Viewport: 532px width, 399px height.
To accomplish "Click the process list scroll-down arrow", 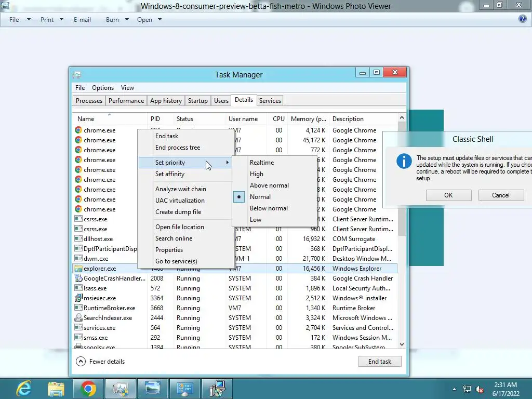I will tap(402, 344).
